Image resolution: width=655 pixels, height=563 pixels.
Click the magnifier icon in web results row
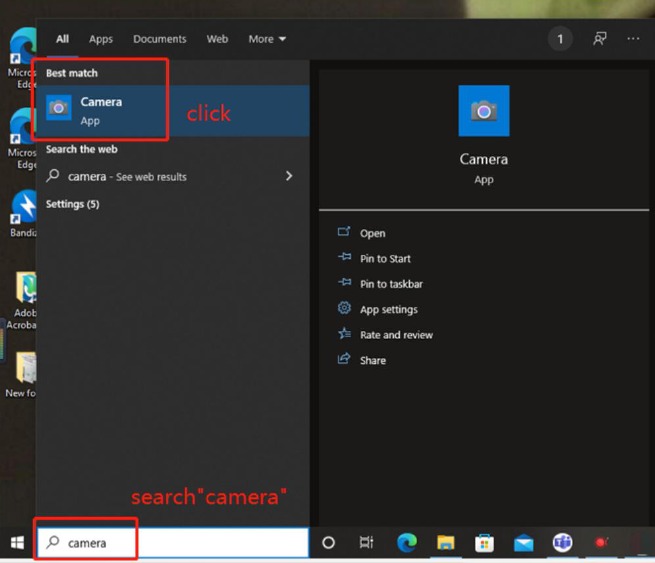point(53,175)
